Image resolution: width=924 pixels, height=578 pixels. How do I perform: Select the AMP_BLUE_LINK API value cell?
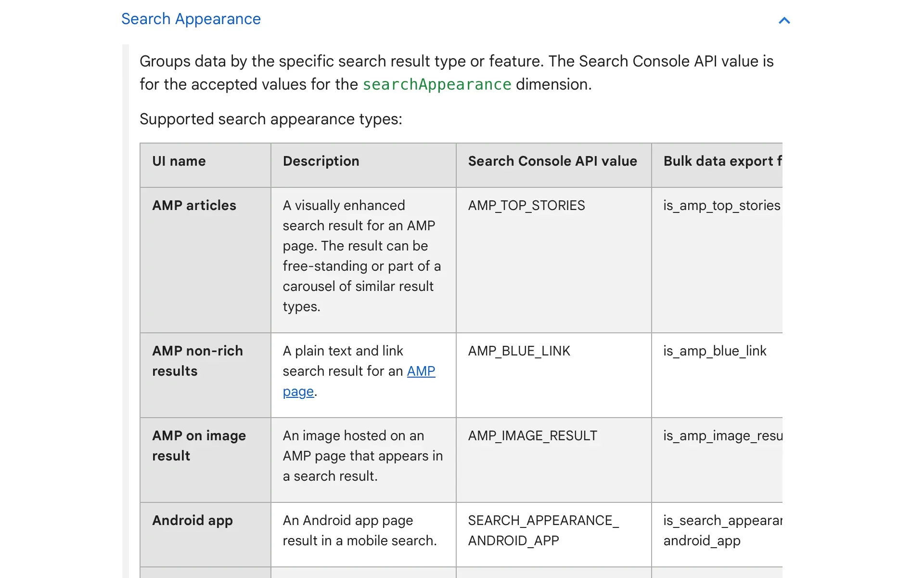tap(519, 351)
